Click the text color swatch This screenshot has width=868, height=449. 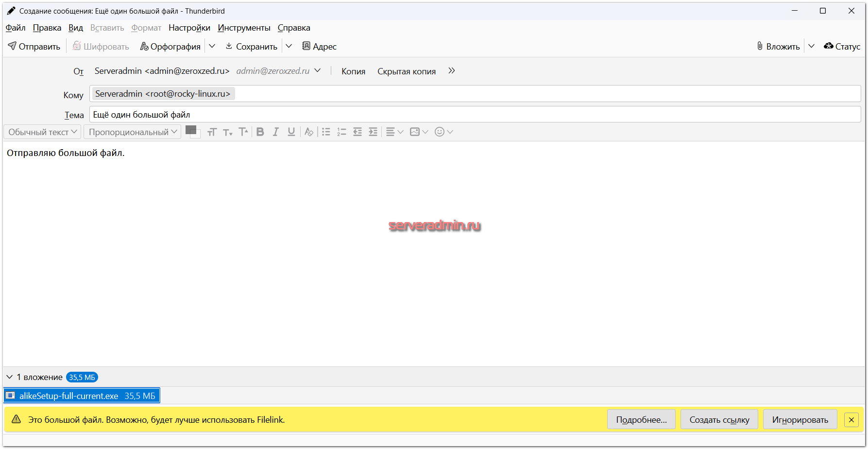tap(190, 130)
